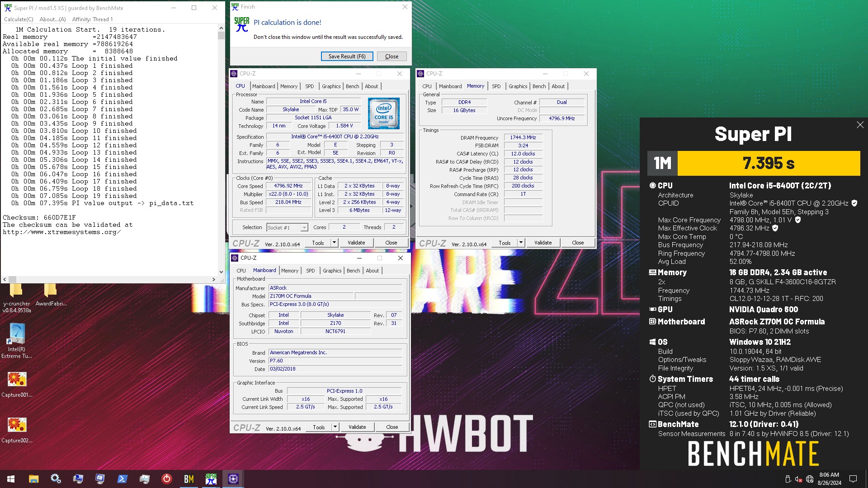The width and height of the screenshot is (868, 488).
Task: Click verified shield beside Max Effective Clock
Action: pos(775,228)
